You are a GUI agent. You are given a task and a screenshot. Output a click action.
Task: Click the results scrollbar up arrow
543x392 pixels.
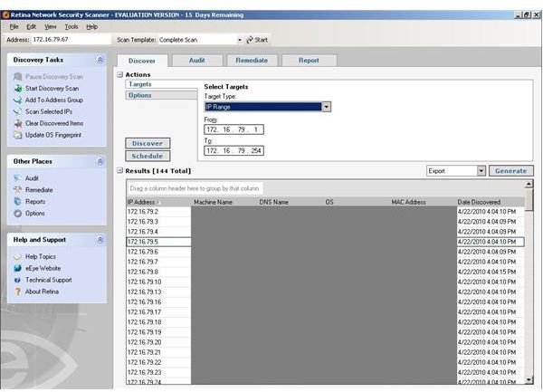[x=529, y=184]
